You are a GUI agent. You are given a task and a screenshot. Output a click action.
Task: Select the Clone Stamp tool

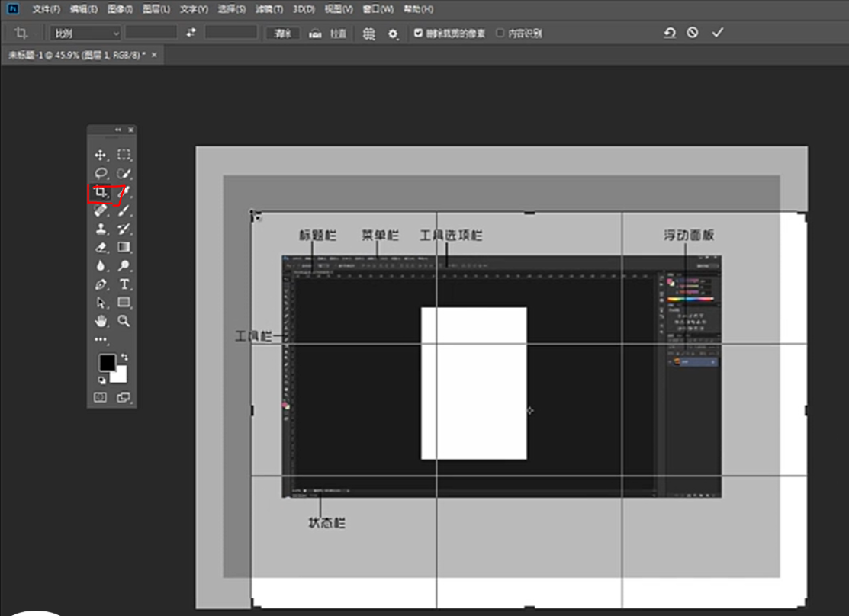100,229
